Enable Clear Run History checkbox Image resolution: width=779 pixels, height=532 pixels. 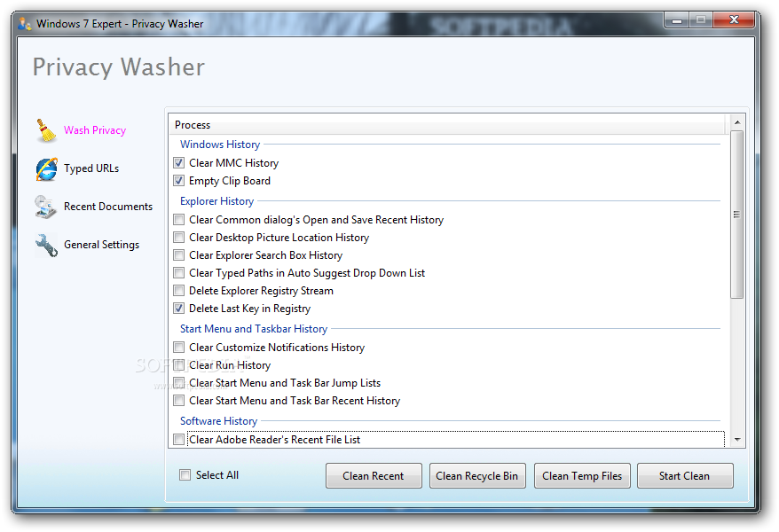[179, 365]
